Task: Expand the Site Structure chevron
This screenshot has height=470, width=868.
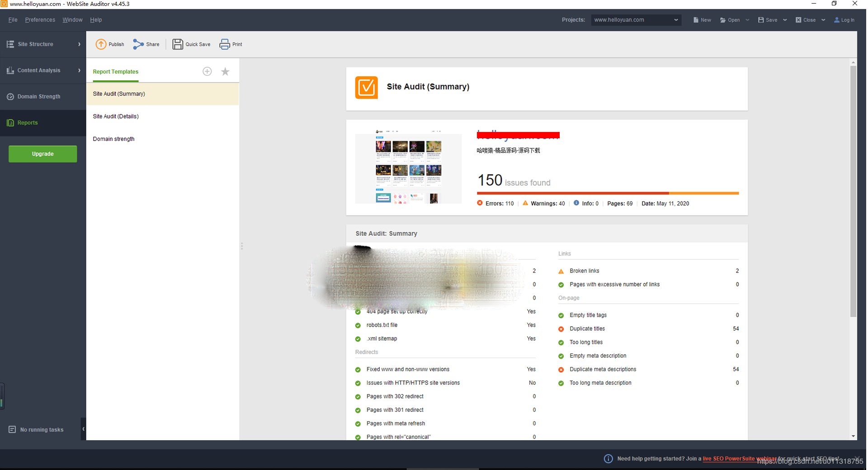Action: 79,44
